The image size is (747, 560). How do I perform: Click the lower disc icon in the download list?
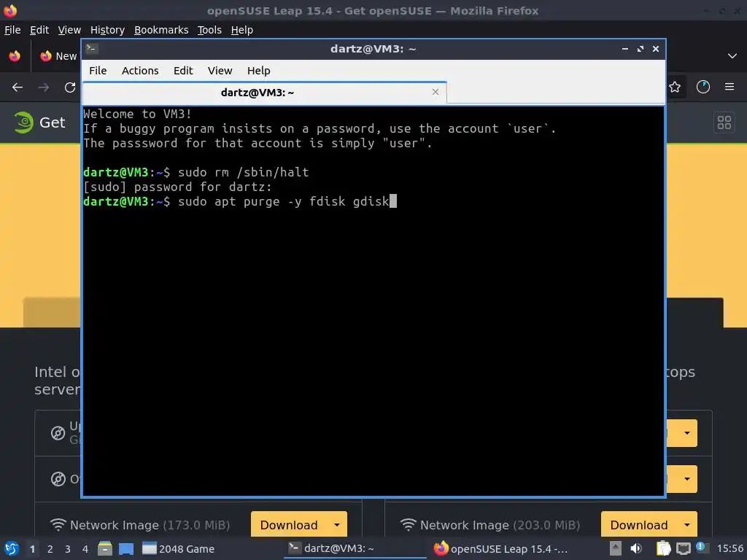[x=58, y=478]
